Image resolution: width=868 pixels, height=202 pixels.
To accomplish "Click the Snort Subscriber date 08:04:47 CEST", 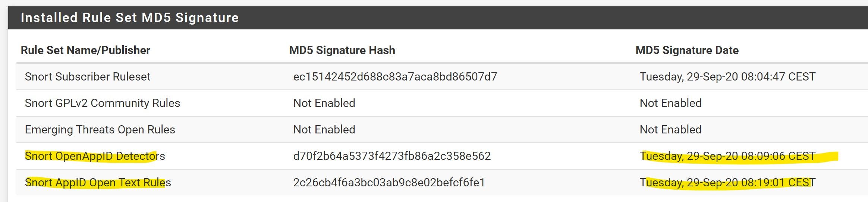I will coord(727,76).
